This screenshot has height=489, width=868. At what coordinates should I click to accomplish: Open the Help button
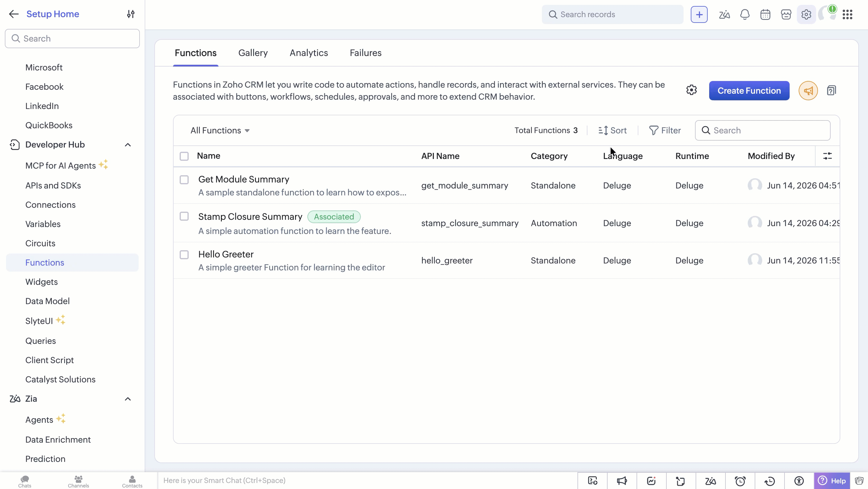pyautogui.click(x=832, y=481)
